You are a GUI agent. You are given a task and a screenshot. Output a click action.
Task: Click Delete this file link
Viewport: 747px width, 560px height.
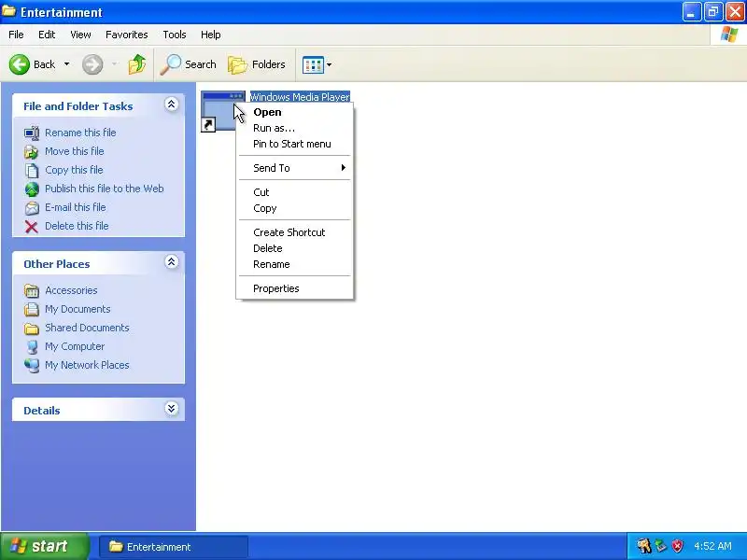(x=77, y=226)
